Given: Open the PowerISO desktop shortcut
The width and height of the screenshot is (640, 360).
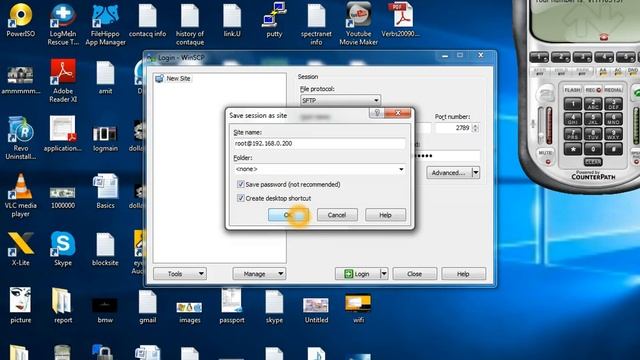Looking at the screenshot, I should coord(20,20).
